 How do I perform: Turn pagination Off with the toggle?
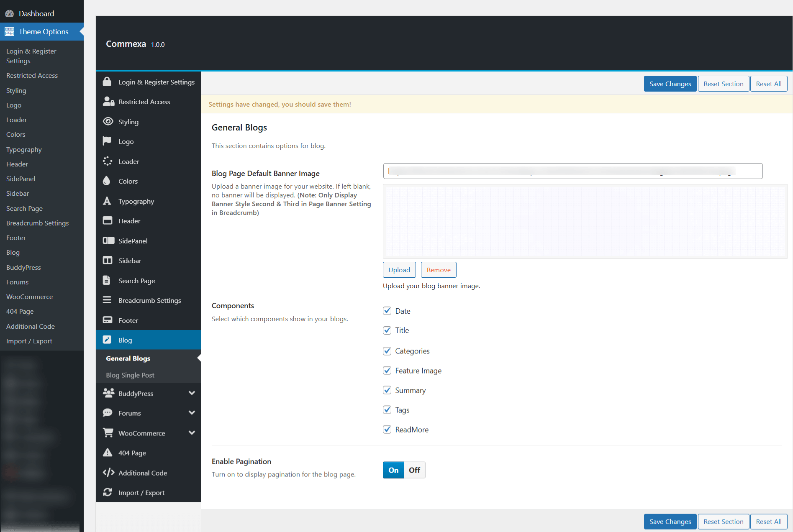tap(414, 470)
